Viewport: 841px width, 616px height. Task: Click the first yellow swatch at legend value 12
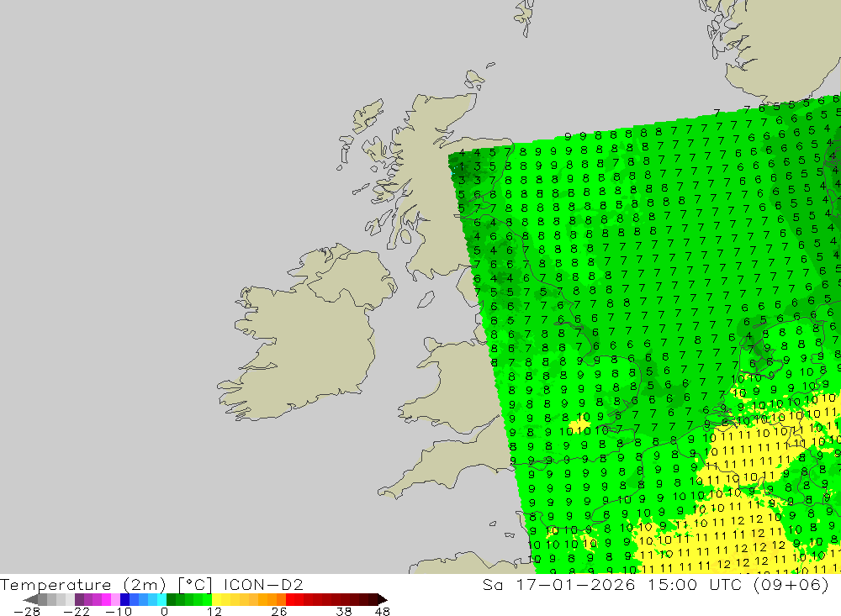217,599
